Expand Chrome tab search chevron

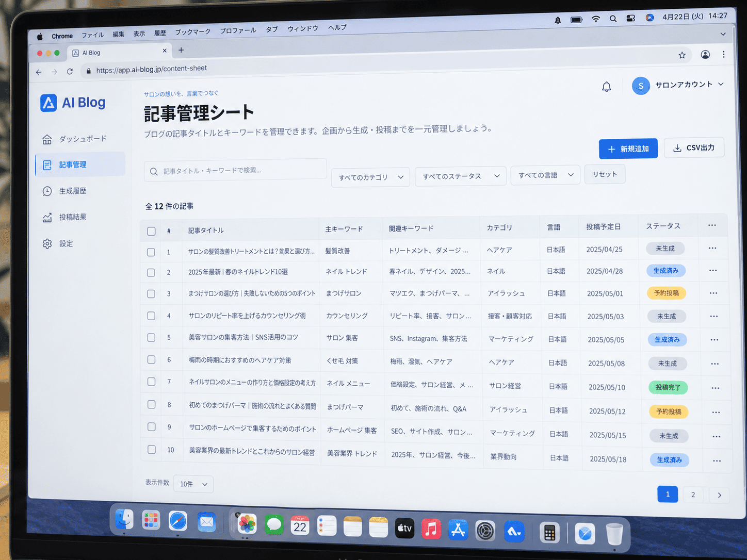coord(723,34)
